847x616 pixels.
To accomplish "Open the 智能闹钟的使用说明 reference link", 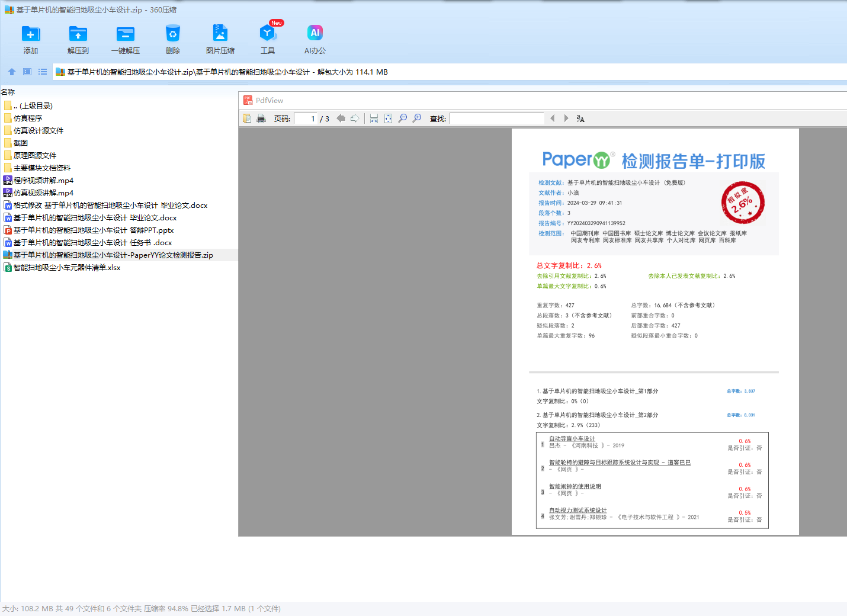I will [x=575, y=486].
